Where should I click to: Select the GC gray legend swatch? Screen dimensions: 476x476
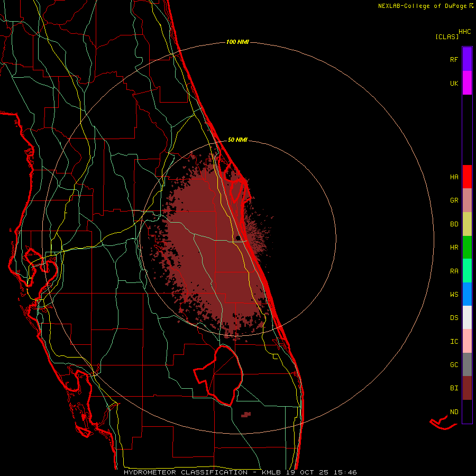tap(467, 364)
